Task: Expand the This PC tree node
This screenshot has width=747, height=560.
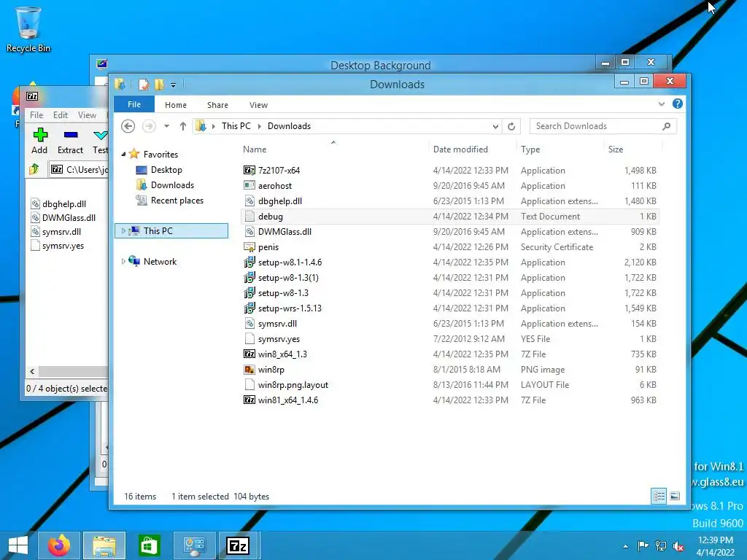Action: (123, 231)
